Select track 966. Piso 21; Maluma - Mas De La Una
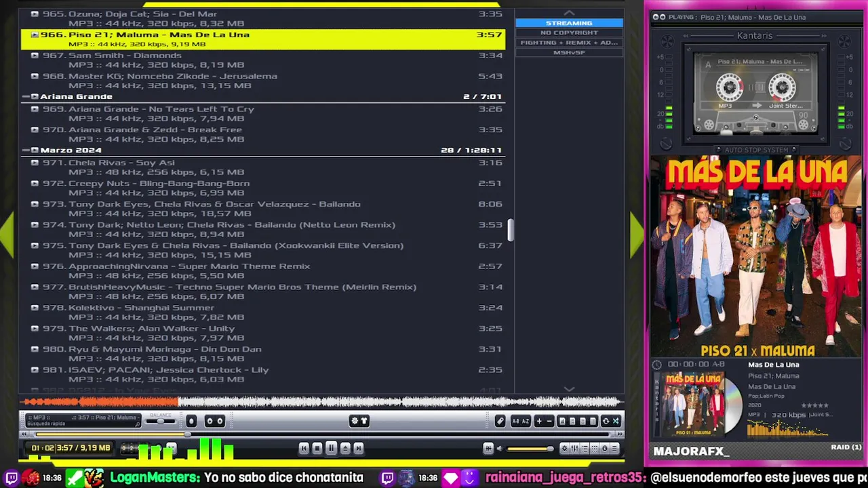 [x=263, y=39]
